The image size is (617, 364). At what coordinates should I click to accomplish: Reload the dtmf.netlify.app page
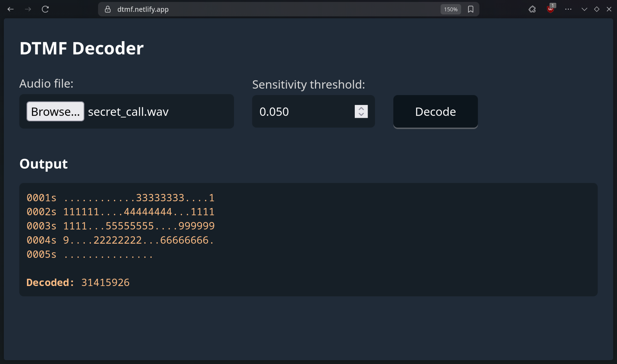[45, 9]
